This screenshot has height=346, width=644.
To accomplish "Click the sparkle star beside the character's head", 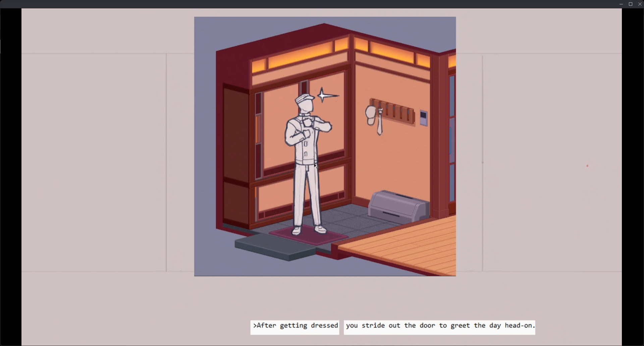I will (x=327, y=96).
